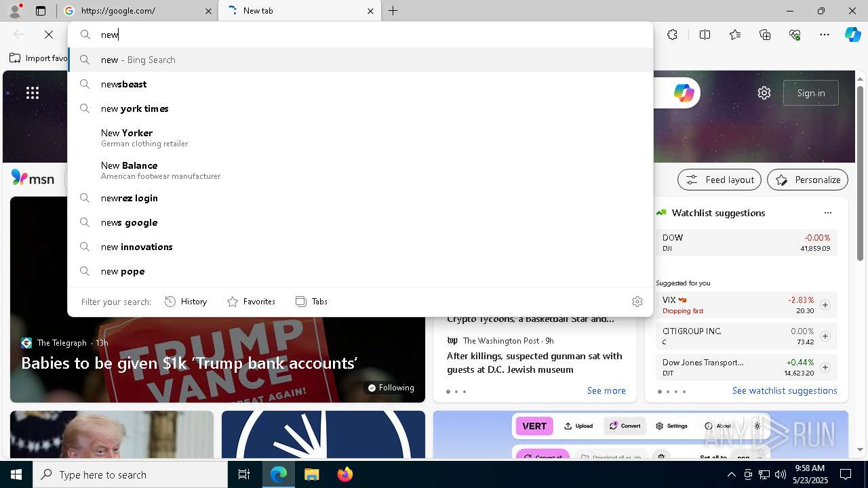Open the apps grid launcher on new tab page

coord(33,93)
